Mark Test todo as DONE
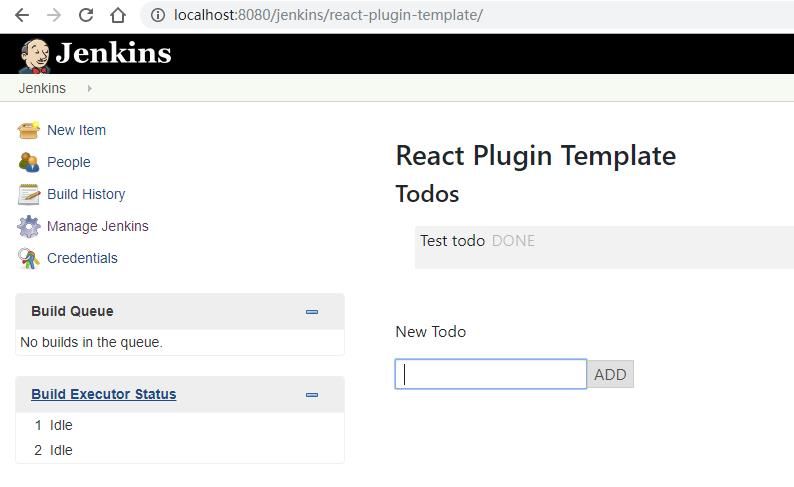The width and height of the screenshot is (794, 487). coord(513,241)
